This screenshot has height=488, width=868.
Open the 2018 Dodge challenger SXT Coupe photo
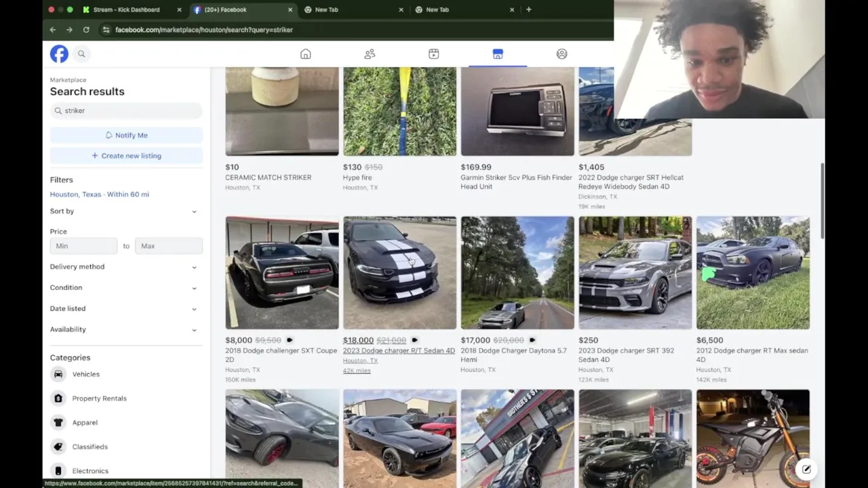(x=282, y=273)
